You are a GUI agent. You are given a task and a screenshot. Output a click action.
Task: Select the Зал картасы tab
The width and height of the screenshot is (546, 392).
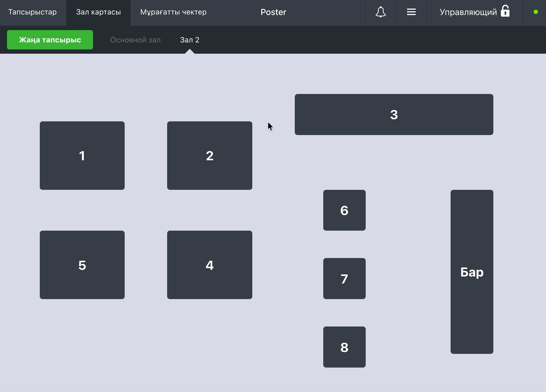pos(98,12)
